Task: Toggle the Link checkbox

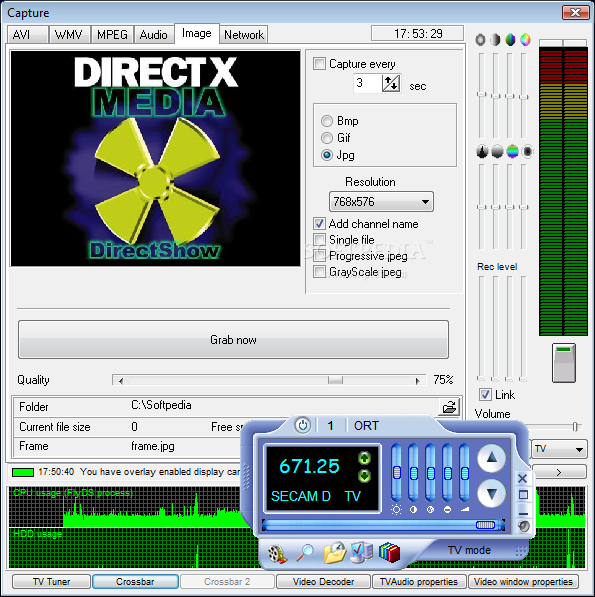Action: click(x=485, y=394)
